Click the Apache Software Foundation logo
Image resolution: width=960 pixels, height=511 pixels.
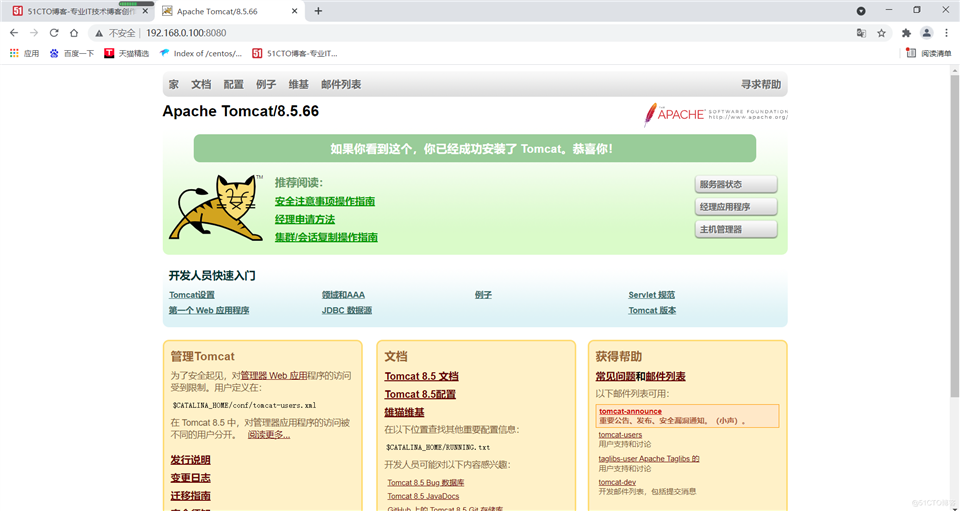coord(715,114)
